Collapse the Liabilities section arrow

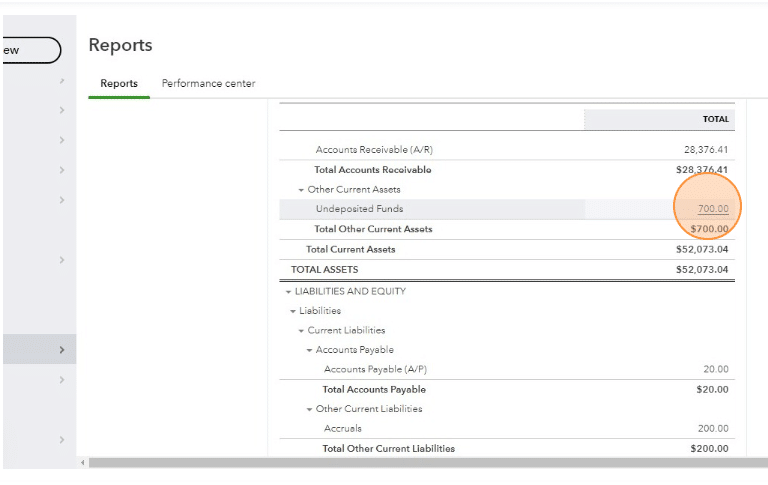pos(293,312)
